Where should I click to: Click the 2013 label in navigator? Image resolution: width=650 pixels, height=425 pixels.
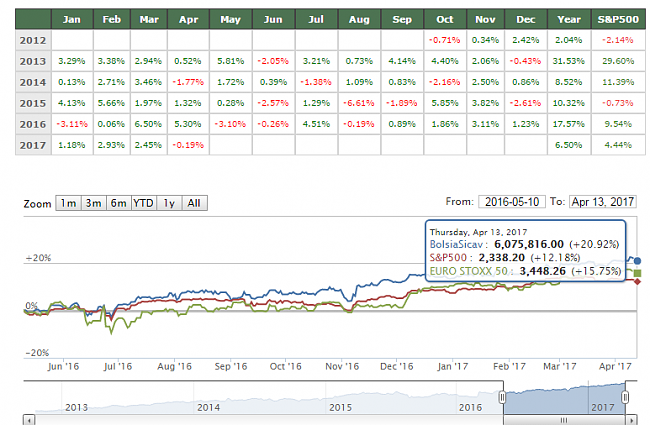pyautogui.click(x=77, y=408)
